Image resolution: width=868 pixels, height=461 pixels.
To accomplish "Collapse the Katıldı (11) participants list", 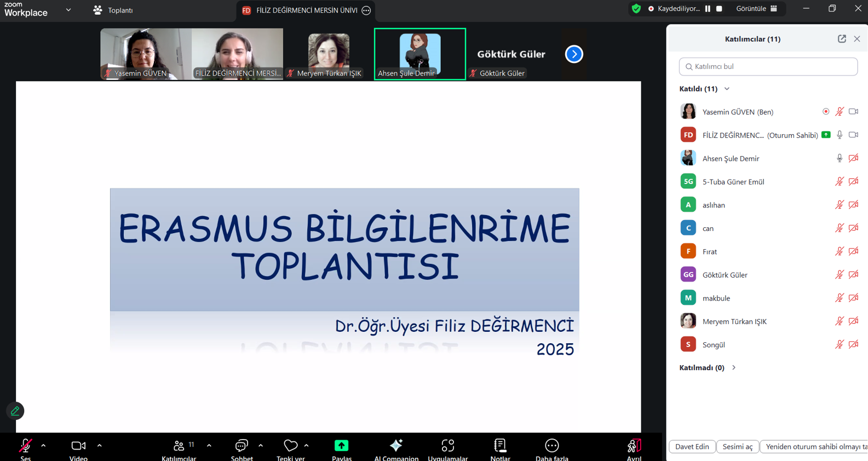I will [x=727, y=89].
